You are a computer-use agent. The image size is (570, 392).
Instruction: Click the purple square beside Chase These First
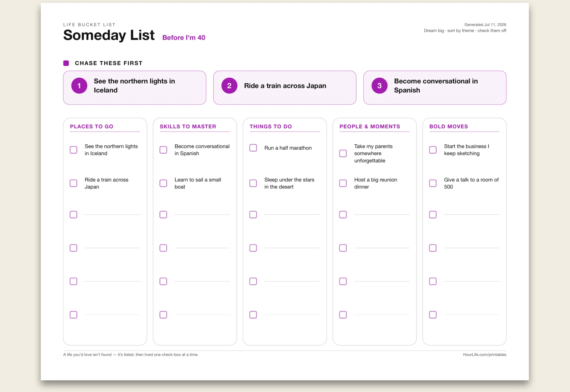click(66, 63)
